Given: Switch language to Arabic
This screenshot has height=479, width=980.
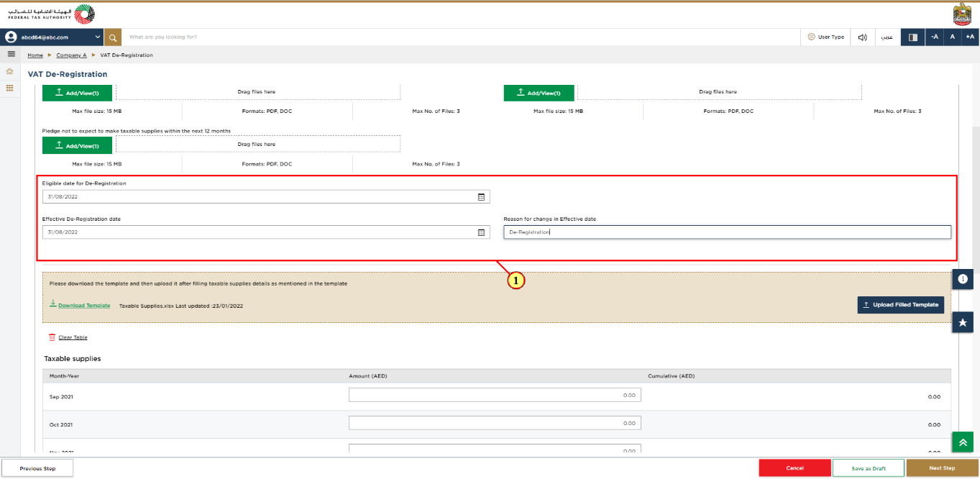Looking at the screenshot, I should (888, 37).
